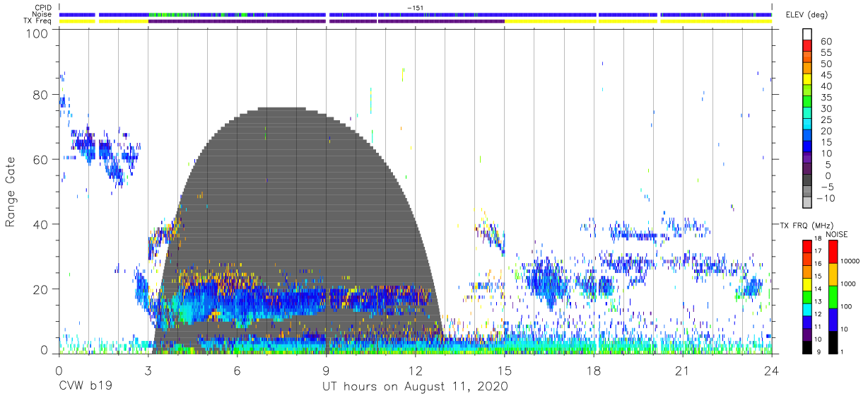The image size is (868, 401).
Task: Click the '9' tick on the UT hours axis
Action: 326,371
